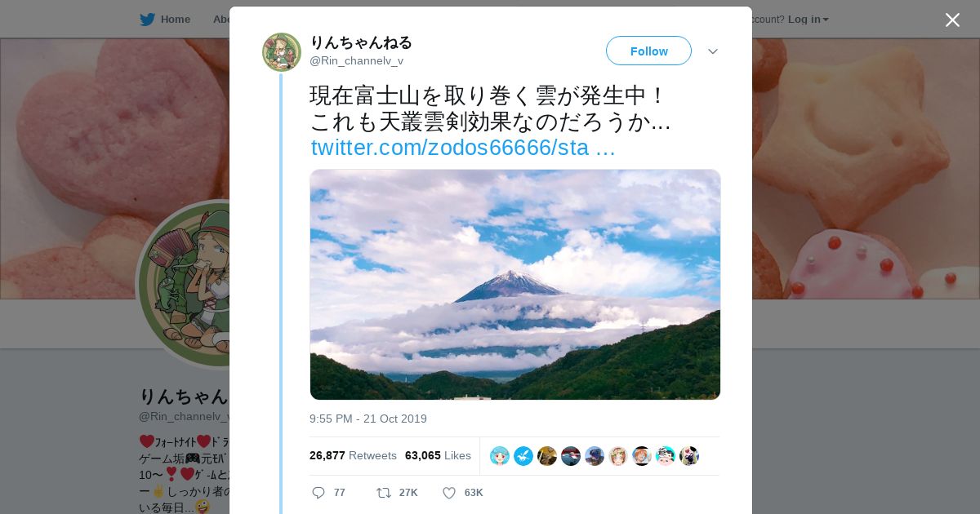Click the reply speech bubble icon
Image resolution: width=980 pixels, height=514 pixels.
click(318, 493)
